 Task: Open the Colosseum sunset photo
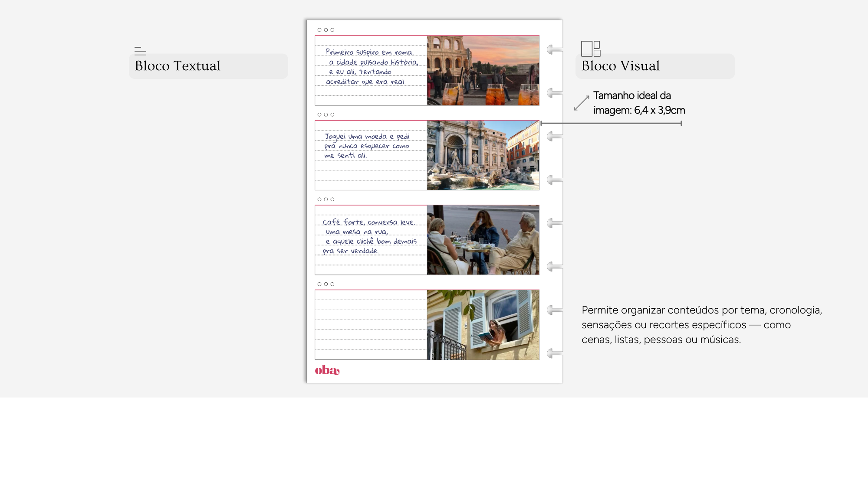click(x=483, y=71)
